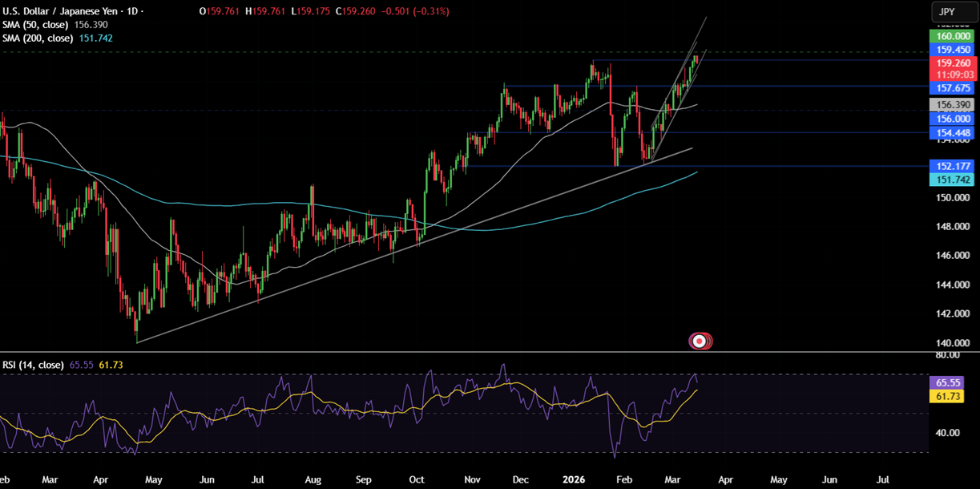The image size is (980, 489).
Task: Click the cyan 151.742 SMA 200 price label
Action: coord(952,180)
